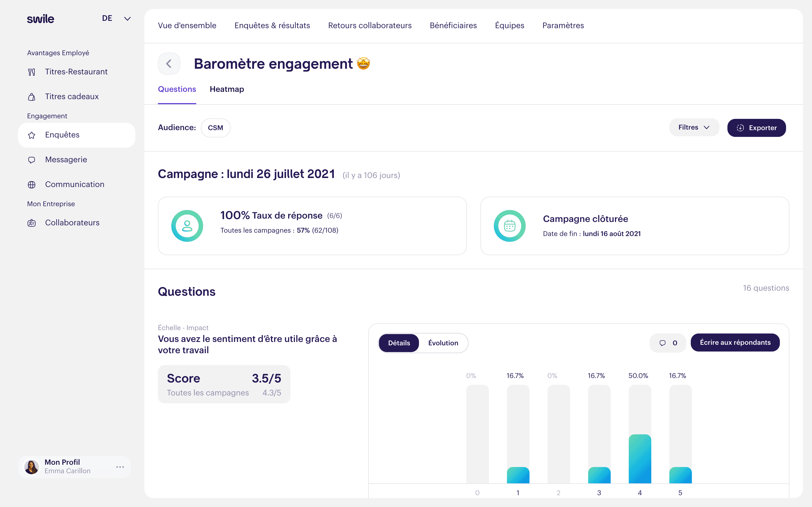
Task: Open the three-dot profile menu
Action: 120,467
